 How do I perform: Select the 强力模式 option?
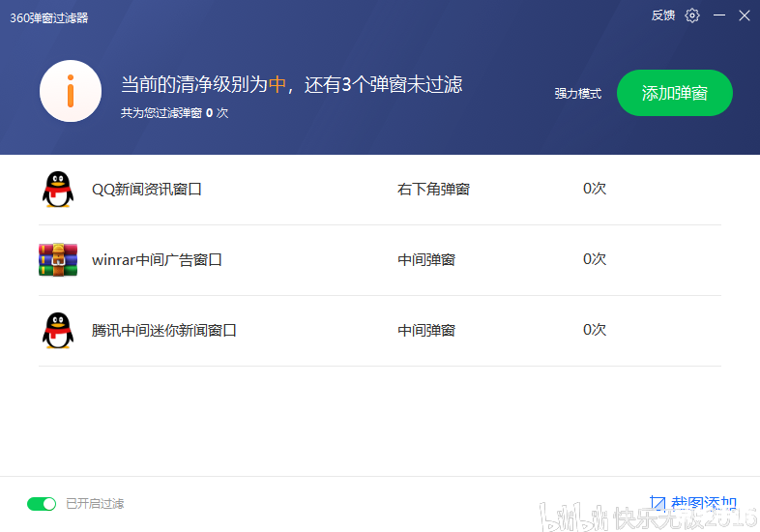coord(578,93)
